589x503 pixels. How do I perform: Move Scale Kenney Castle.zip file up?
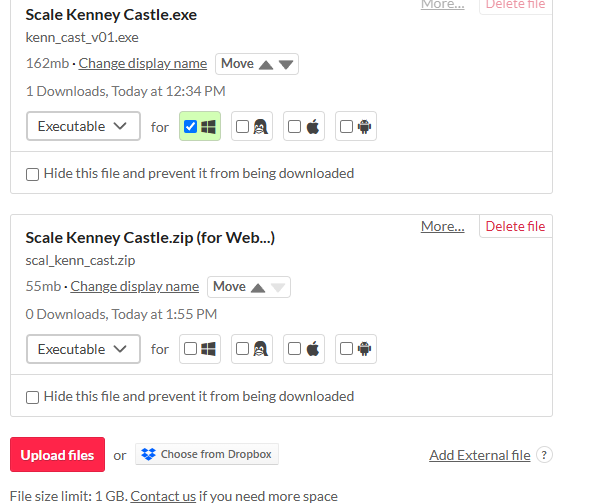(x=258, y=288)
